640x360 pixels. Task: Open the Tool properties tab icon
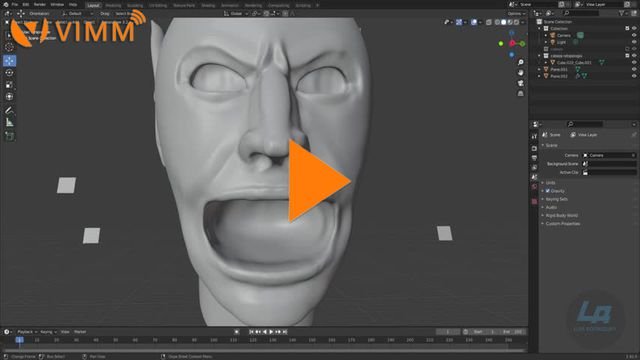[534, 137]
